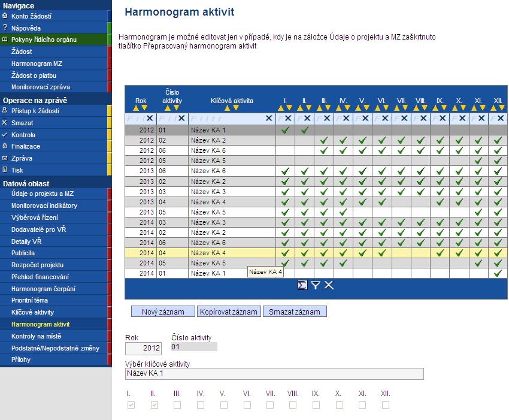509x420 pixels.
Task: Select row 2012 Název KA 5
Action: pos(316,161)
